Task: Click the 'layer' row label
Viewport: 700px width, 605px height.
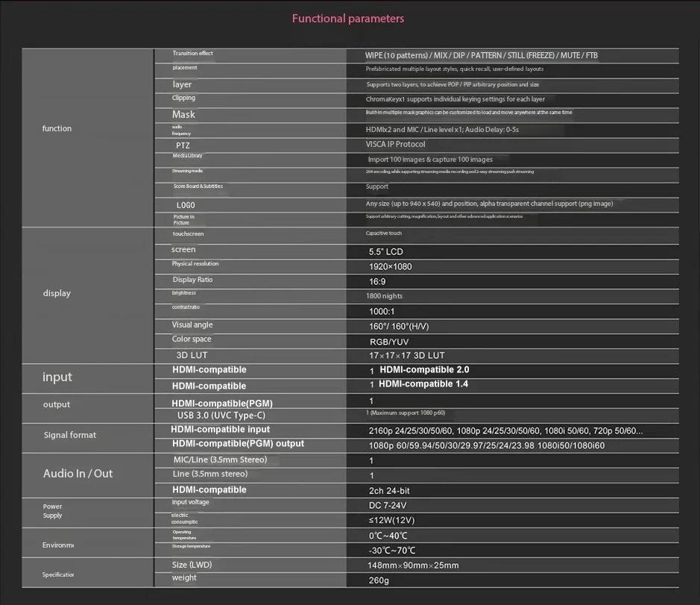Action: pos(182,84)
